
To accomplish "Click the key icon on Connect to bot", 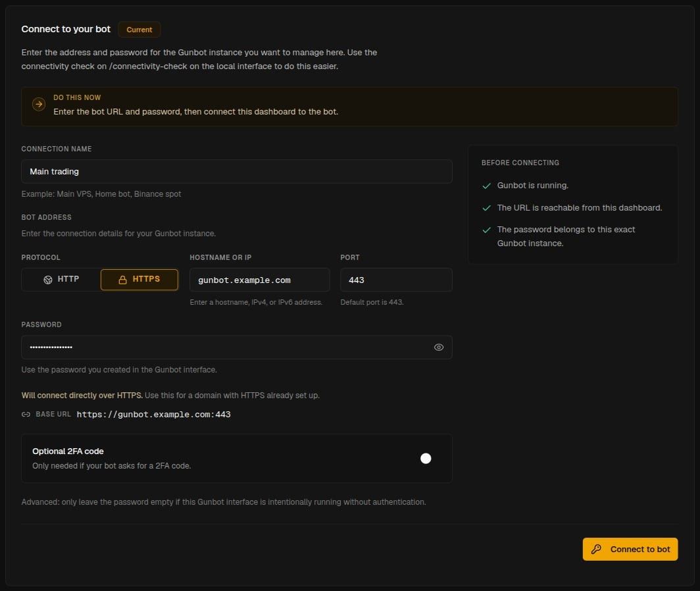I will [x=596, y=549].
